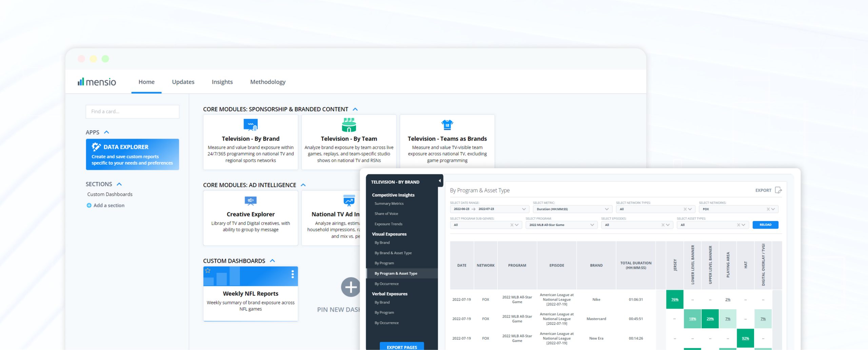This screenshot has height=350, width=868.
Task: Collapse the Television - By Brand sidebar arrow
Action: tap(440, 181)
